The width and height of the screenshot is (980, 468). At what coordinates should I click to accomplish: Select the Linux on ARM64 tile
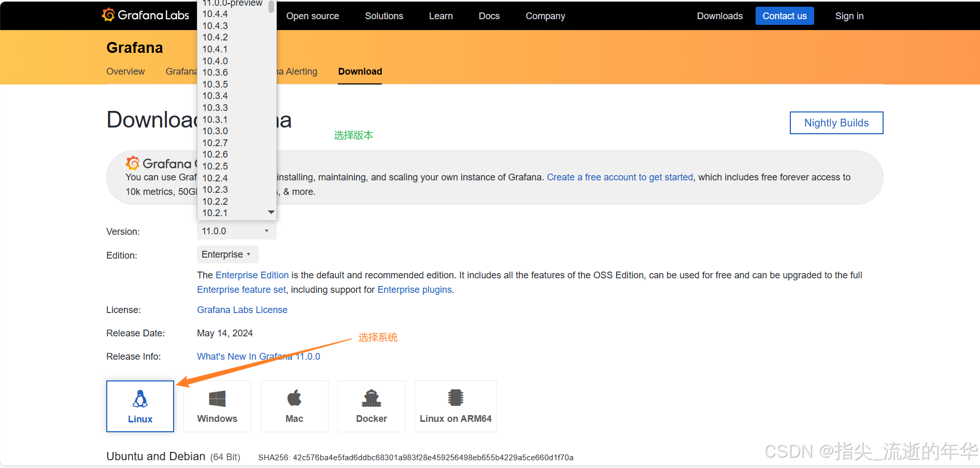pyautogui.click(x=456, y=406)
